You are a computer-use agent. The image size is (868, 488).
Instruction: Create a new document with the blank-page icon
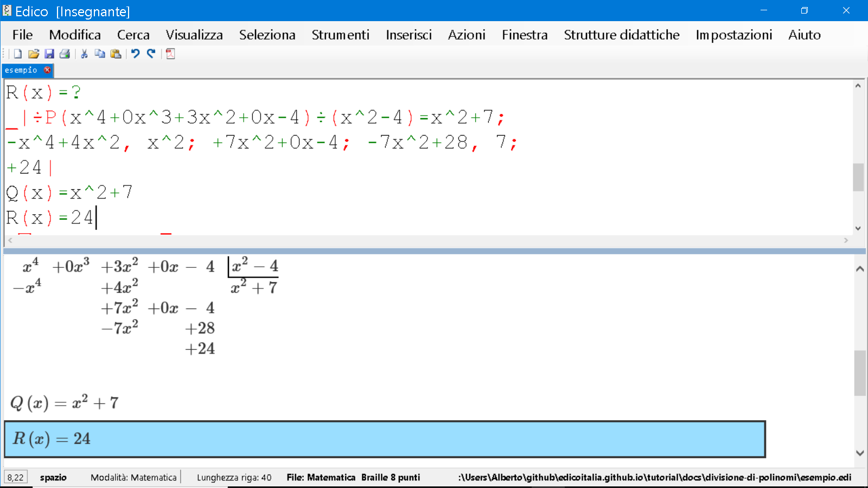pos(18,54)
